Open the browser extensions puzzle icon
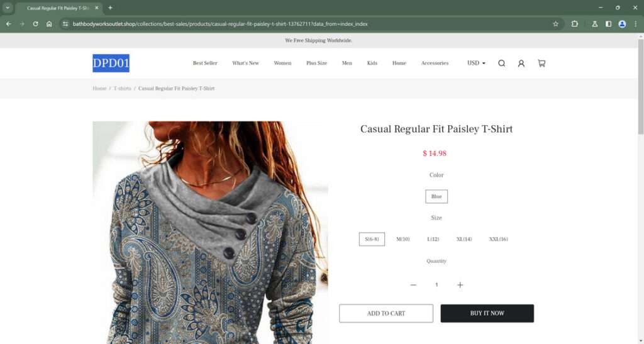 [x=575, y=24]
